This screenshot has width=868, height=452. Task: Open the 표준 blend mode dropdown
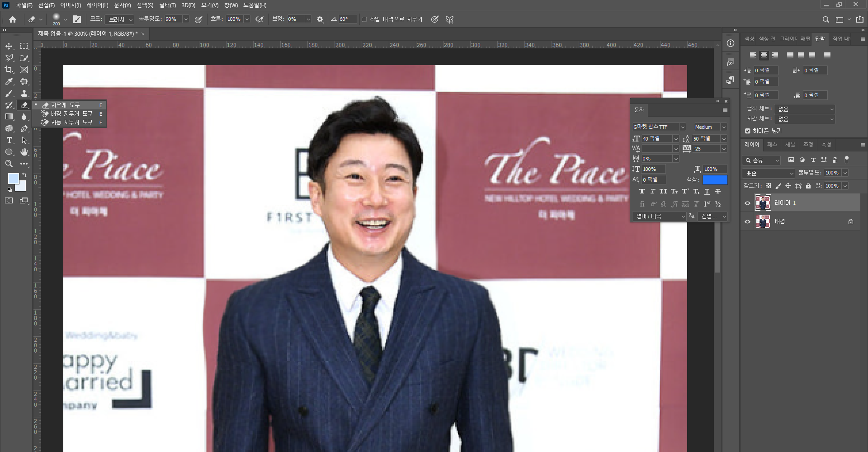pos(768,173)
